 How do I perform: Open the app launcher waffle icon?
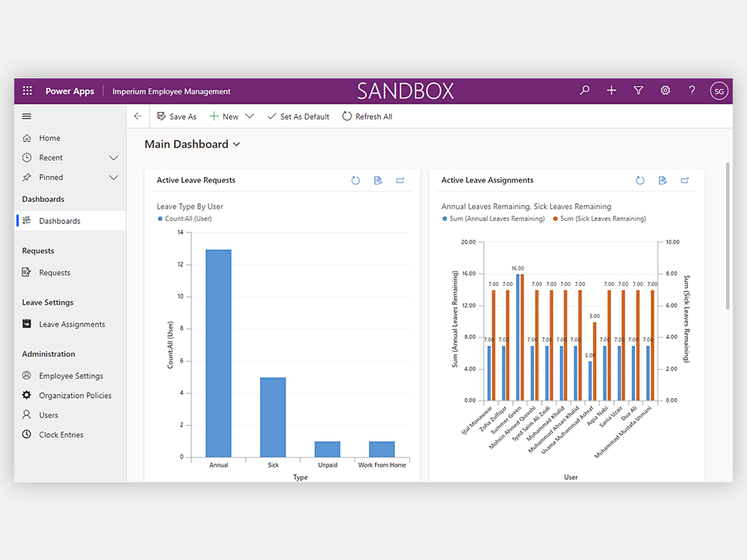tap(27, 90)
